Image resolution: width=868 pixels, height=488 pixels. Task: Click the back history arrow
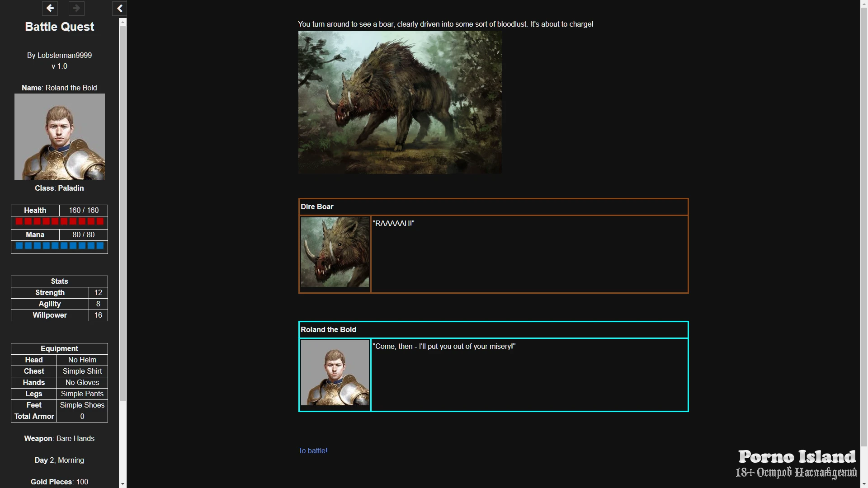pyautogui.click(x=50, y=8)
